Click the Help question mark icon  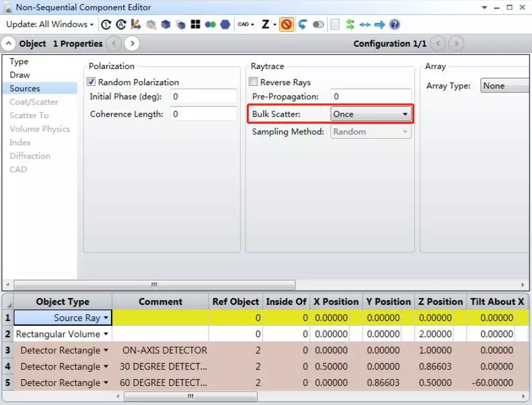(394, 25)
